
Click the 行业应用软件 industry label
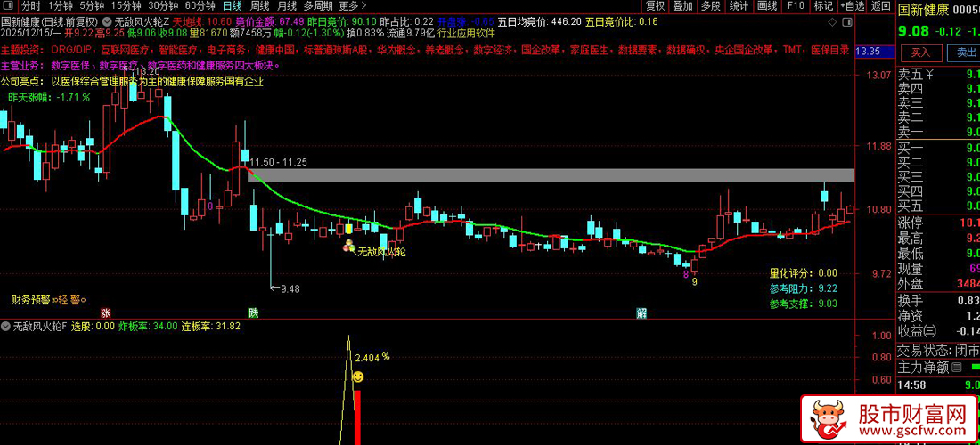468,32
